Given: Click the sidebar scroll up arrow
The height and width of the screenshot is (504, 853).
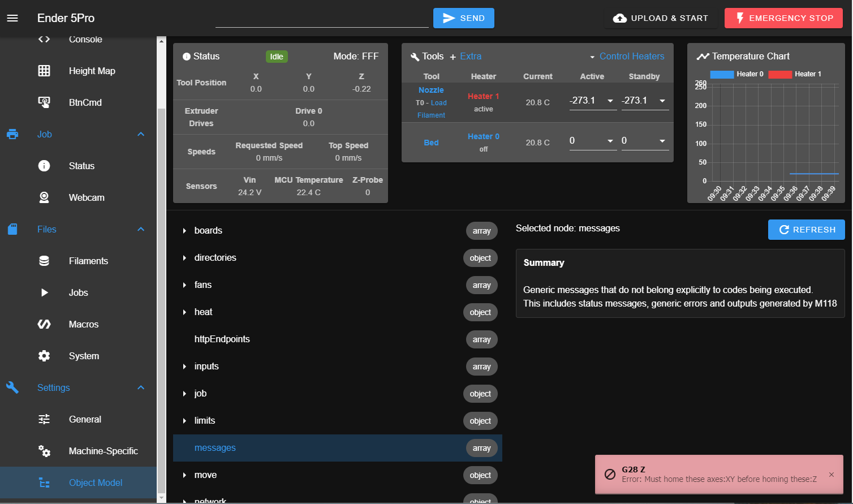Looking at the screenshot, I should click(161, 41).
